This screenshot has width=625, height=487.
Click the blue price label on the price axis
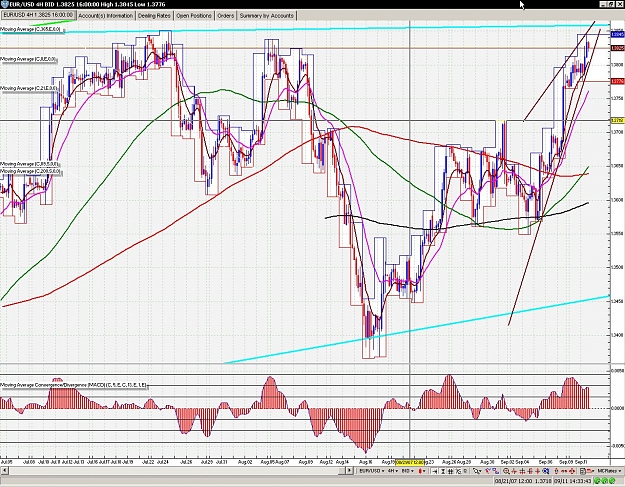[x=617, y=35]
